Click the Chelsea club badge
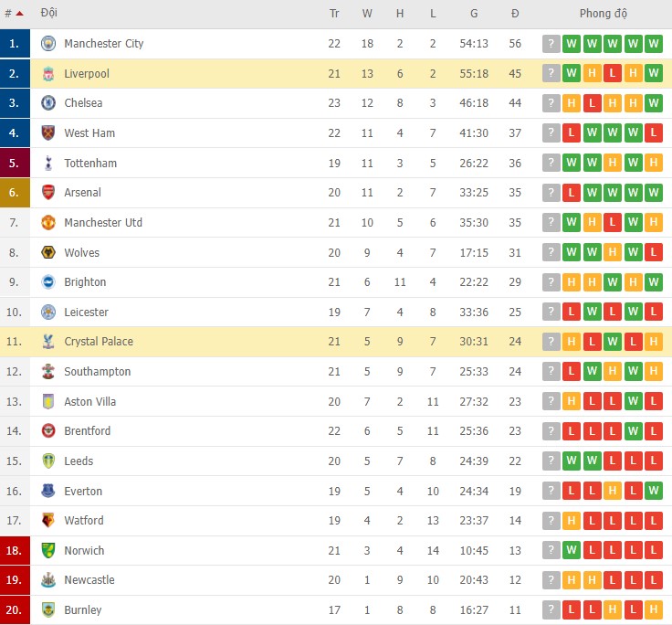This screenshot has height=625, width=672. 48,103
